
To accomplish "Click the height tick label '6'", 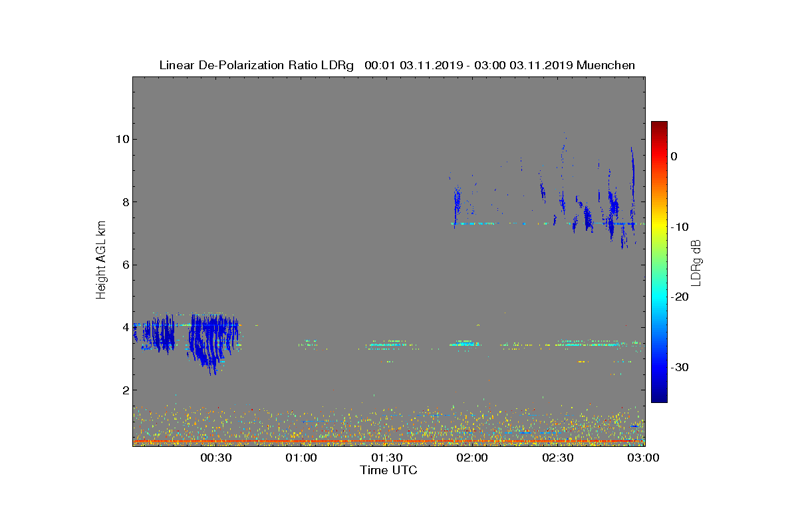I will click(x=125, y=265).
